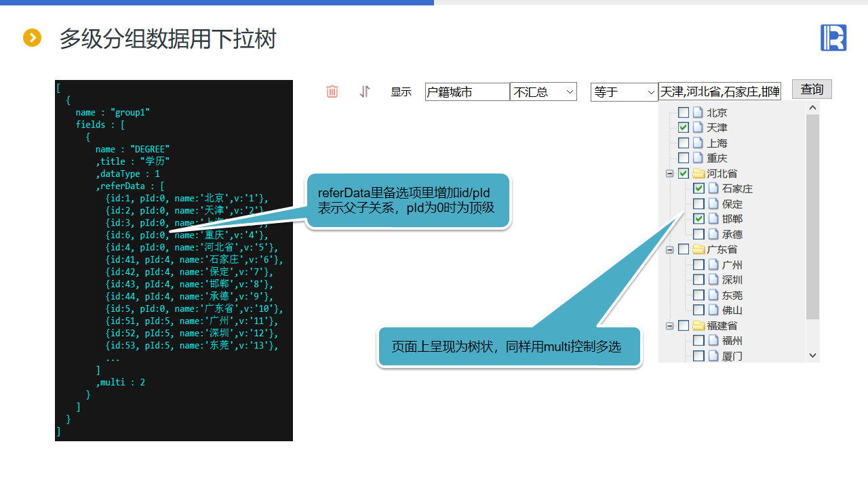Click the document icon beside 石家庄
The width and height of the screenshot is (868, 488).
tap(713, 188)
